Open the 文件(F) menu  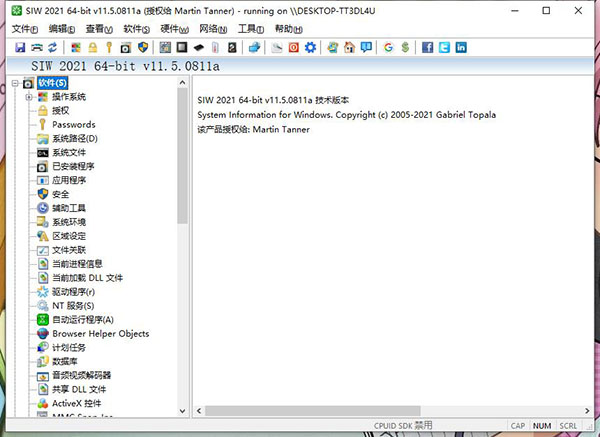[25, 29]
